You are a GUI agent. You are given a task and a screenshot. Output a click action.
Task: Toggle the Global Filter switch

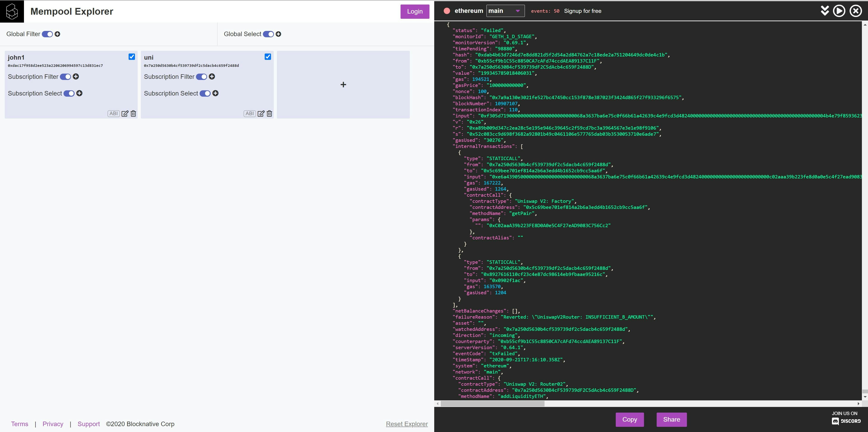(x=47, y=34)
